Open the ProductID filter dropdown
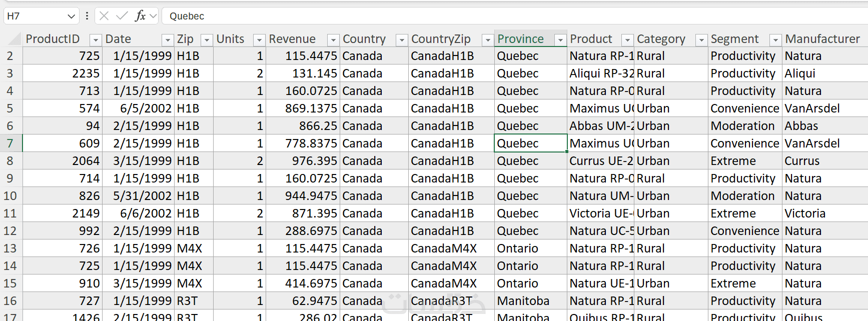The image size is (868, 321). click(x=95, y=39)
